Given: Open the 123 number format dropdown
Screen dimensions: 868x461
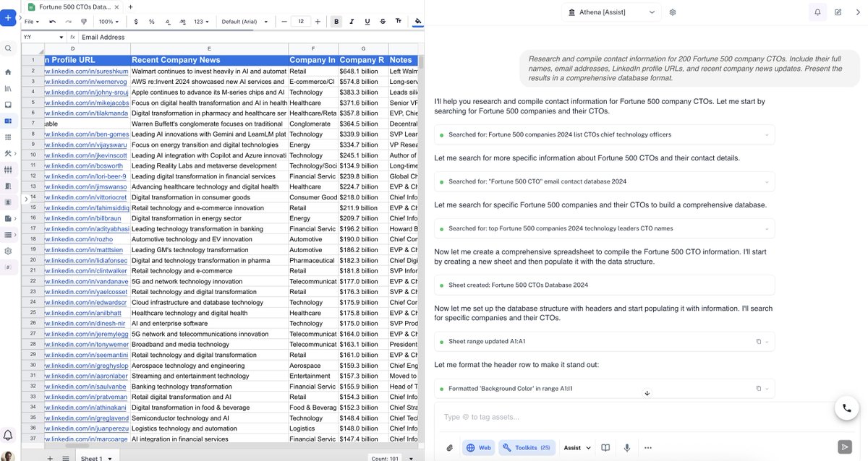Looking at the screenshot, I should pyautogui.click(x=201, y=22).
